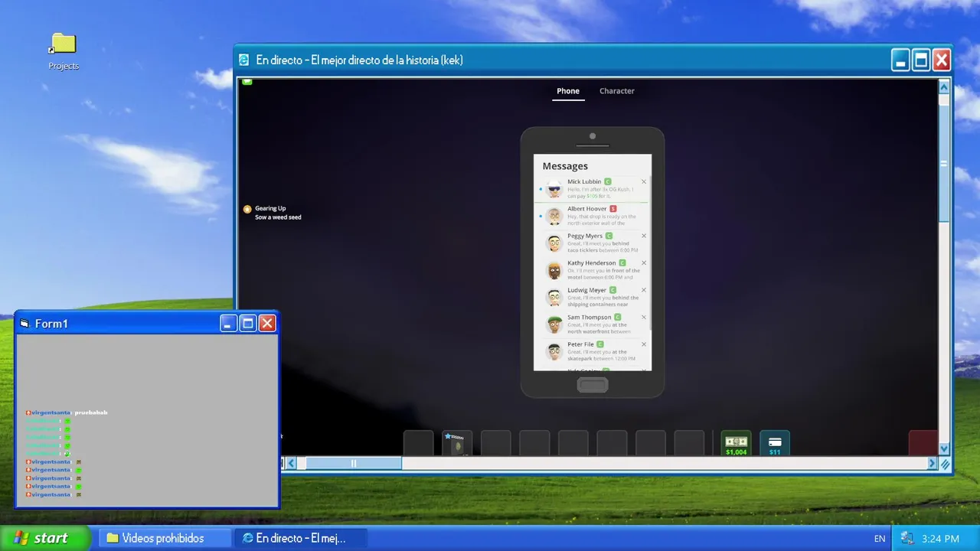Dismiss the Sam Thompson message
Viewport: 980px width, 551px height.
pos(644,317)
